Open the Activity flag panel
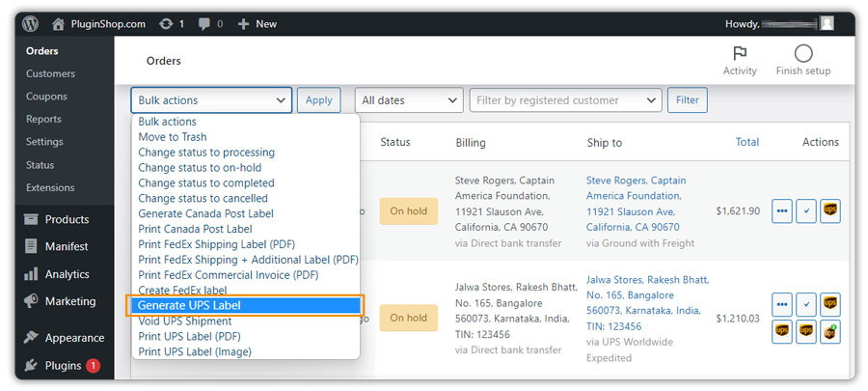Screen dimensions: 868x391 point(740,61)
